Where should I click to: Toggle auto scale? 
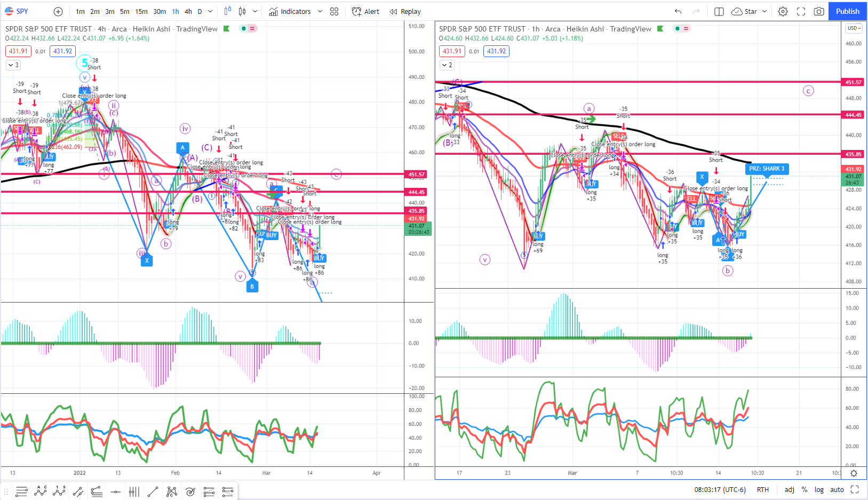tap(837, 489)
